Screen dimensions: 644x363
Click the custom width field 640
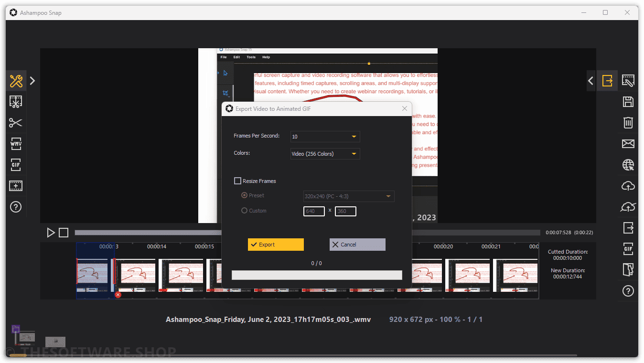tap(314, 211)
